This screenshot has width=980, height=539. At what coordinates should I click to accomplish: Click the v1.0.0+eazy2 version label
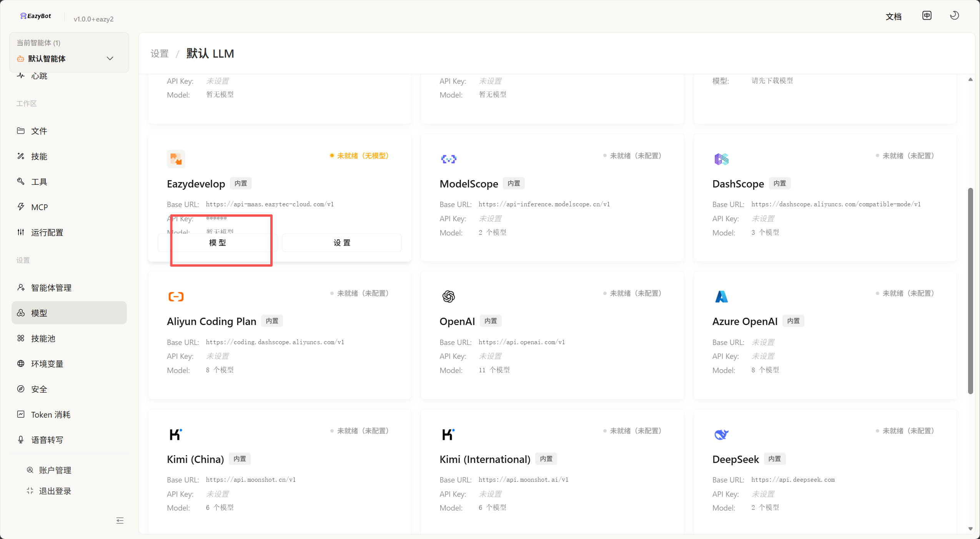[x=93, y=19]
